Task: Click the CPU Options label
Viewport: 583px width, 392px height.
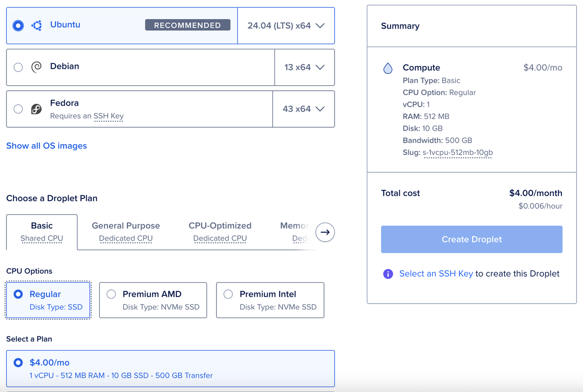Action: pyautogui.click(x=29, y=271)
